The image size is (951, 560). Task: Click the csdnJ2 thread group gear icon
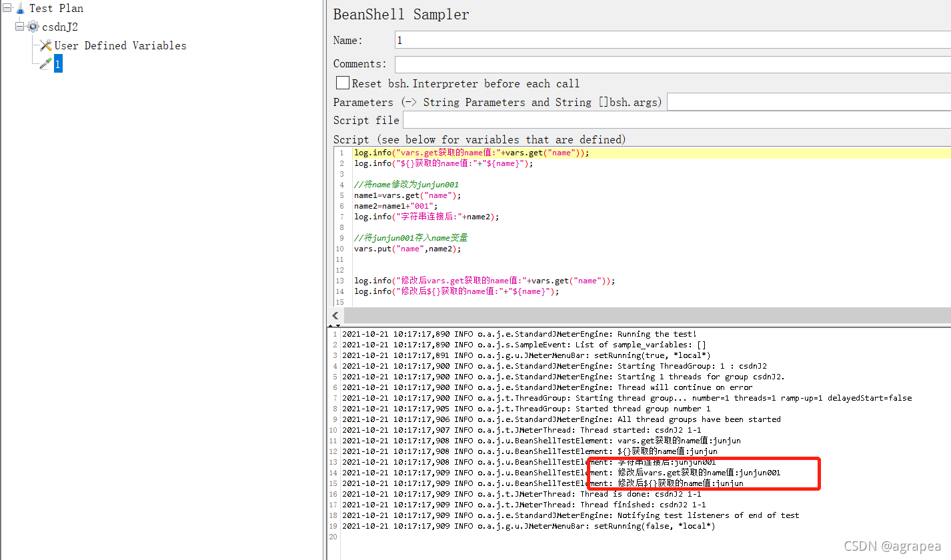point(33,27)
